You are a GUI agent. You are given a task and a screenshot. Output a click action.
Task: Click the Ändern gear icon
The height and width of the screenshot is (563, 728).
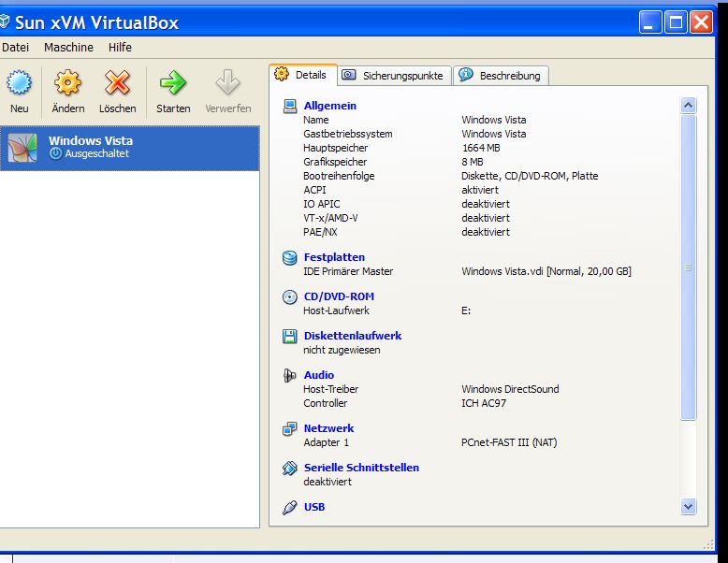[x=67, y=84]
